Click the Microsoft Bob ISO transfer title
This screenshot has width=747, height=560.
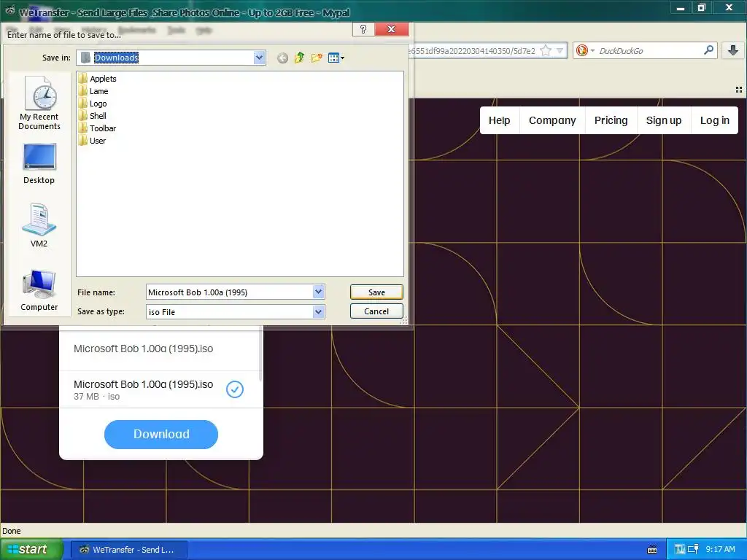144,349
